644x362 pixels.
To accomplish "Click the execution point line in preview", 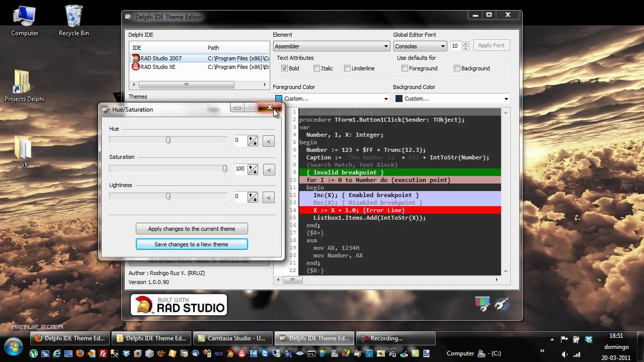I will click(400, 180).
